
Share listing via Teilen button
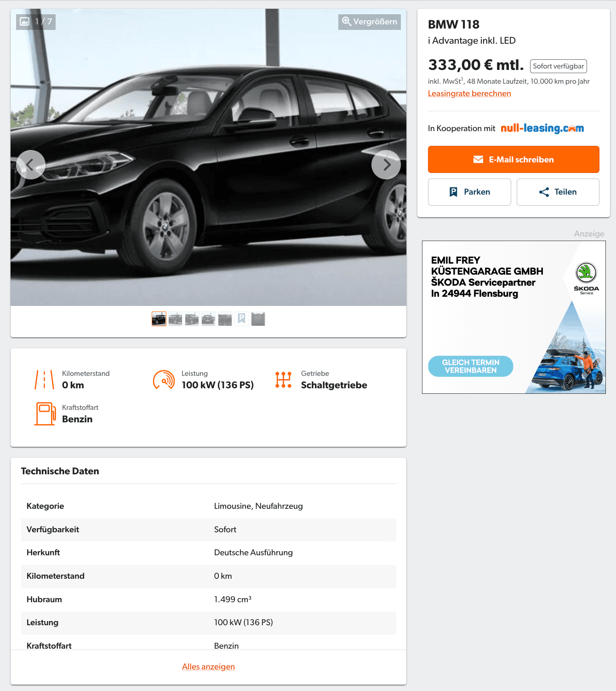tap(558, 192)
